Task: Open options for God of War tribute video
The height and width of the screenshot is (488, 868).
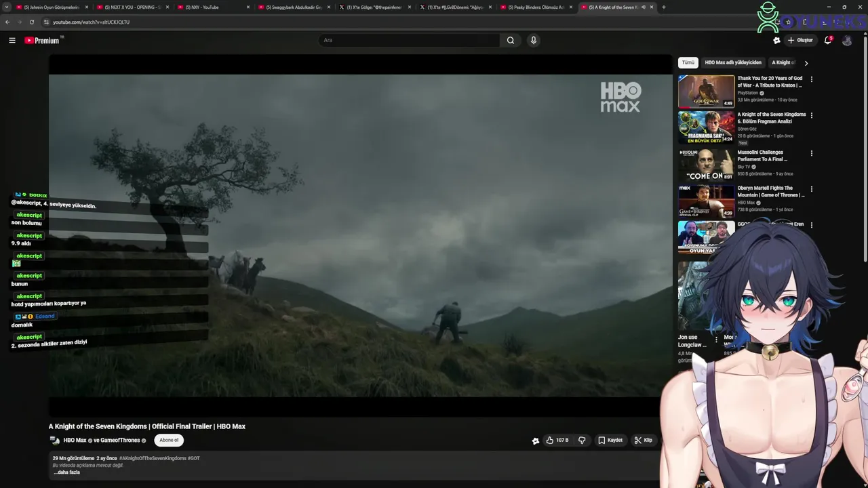Action: click(811, 79)
